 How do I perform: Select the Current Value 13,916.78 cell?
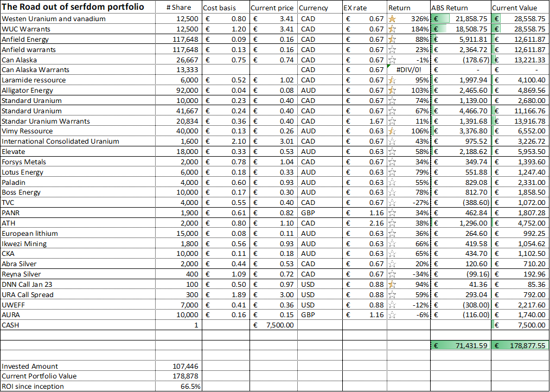coord(520,121)
